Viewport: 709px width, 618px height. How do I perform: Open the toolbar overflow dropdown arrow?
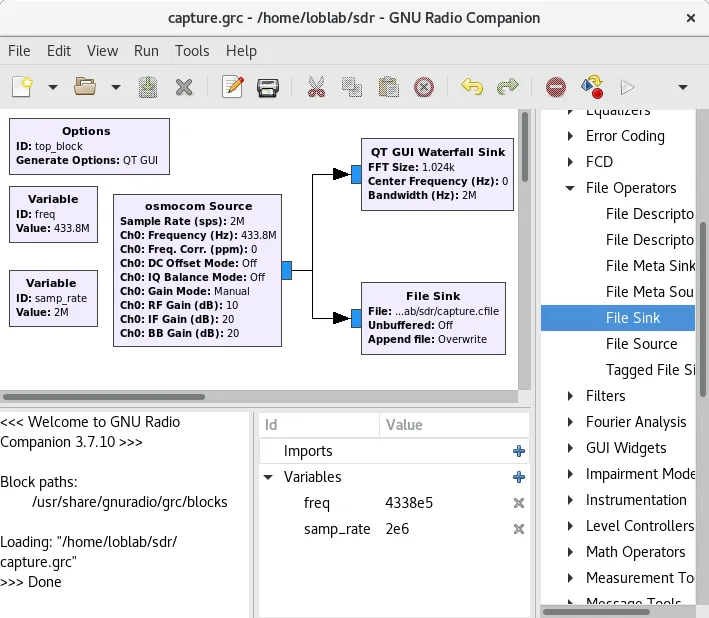(683, 87)
